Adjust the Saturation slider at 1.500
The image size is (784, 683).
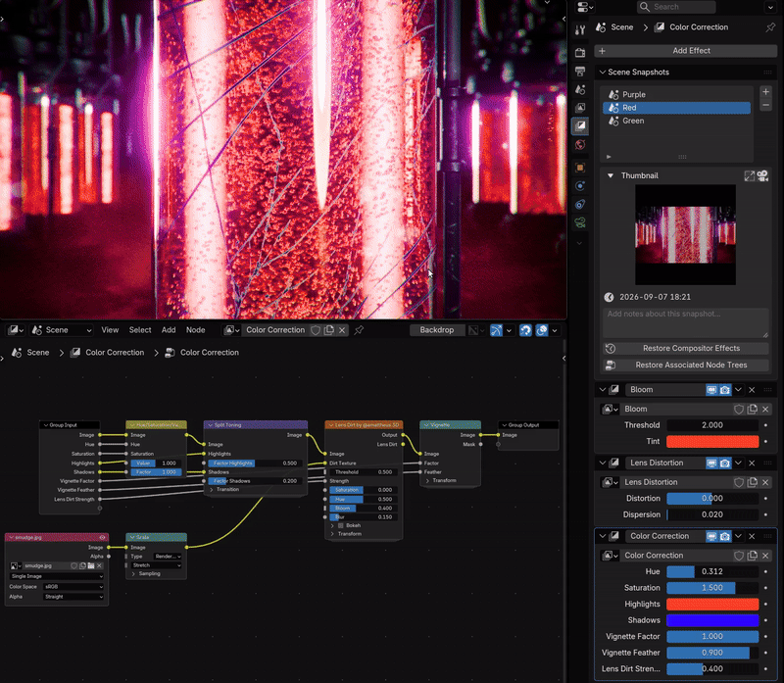tap(712, 588)
